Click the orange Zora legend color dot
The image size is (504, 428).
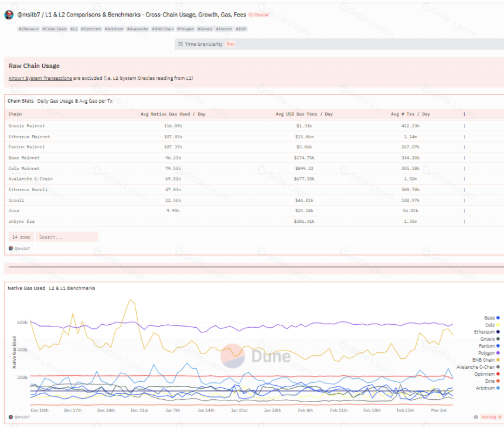tap(498, 381)
